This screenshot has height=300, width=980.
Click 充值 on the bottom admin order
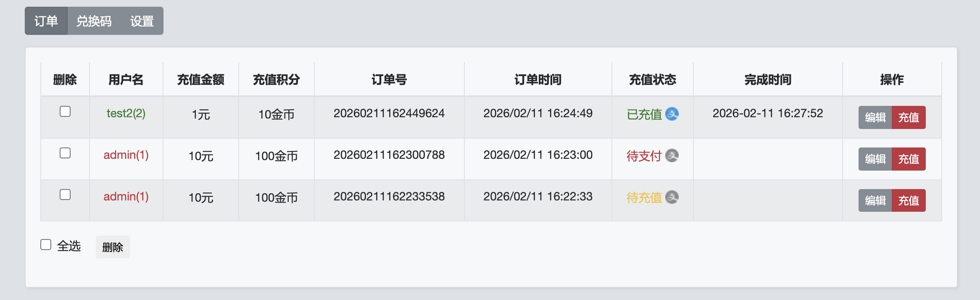pyautogui.click(x=909, y=200)
